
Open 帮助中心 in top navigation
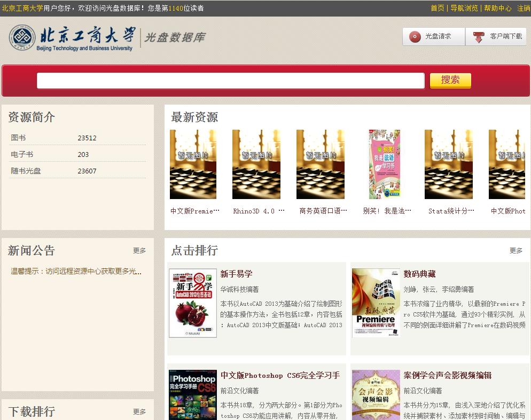pyautogui.click(x=497, y=8)
